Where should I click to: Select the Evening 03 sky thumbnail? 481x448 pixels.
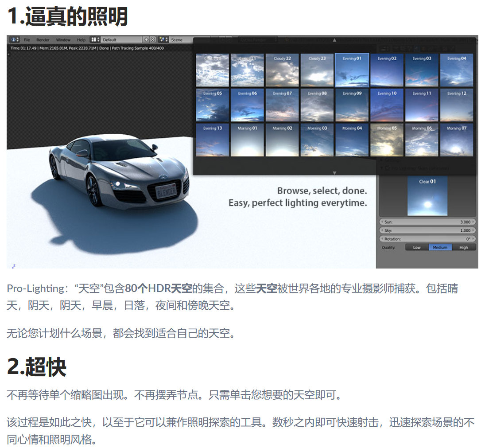(422, 70)
